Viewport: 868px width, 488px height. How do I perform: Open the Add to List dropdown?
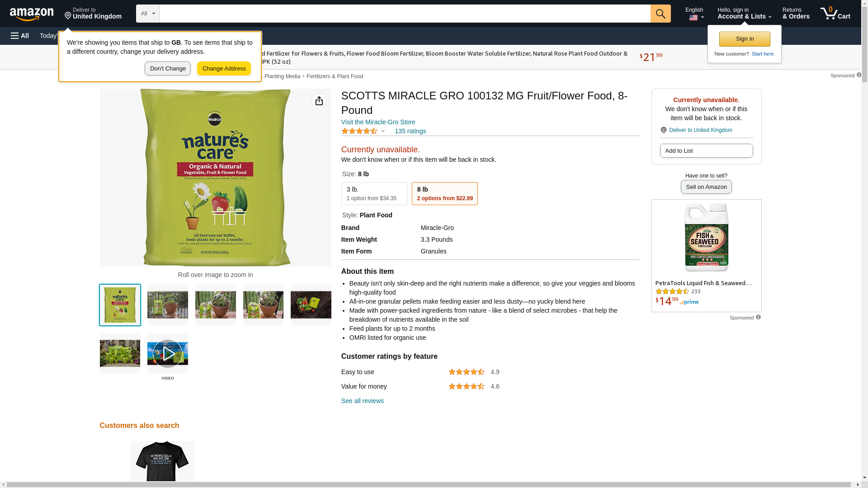706,150
